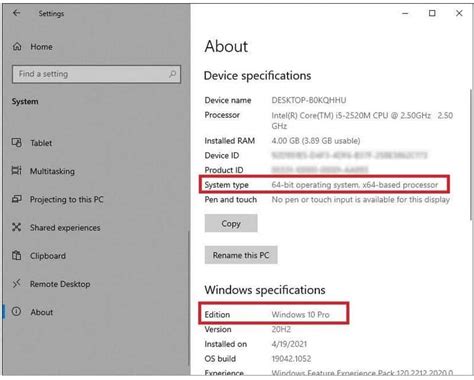Screen dimensions: 474x380
Task: Click the sidebar scrollbar
Action: [189, 298]
